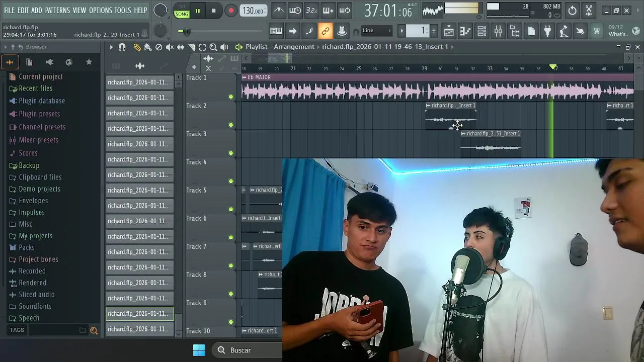Click the shopping cart icon
Image resolution: width=644 pixels, height=362 pixels.
(x=596, y=31)
